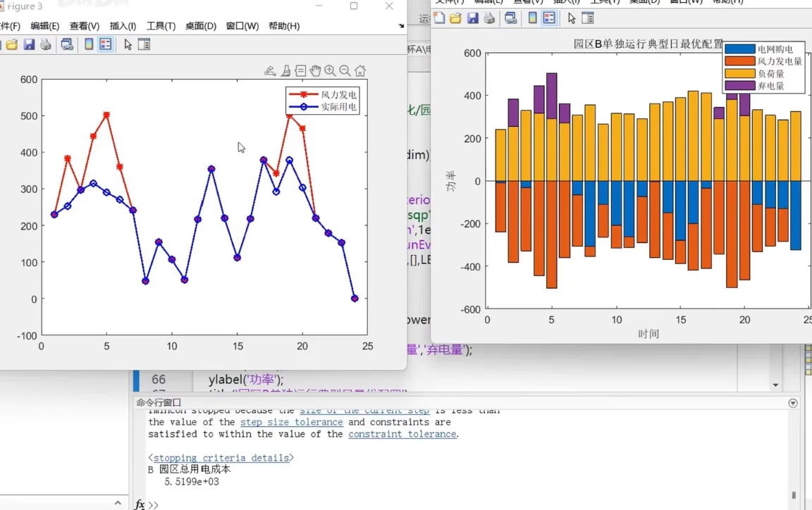Print the bar chart figure
Image resolution: width=812 pixels, height=510 pixels.
click(x=489, y=18)
